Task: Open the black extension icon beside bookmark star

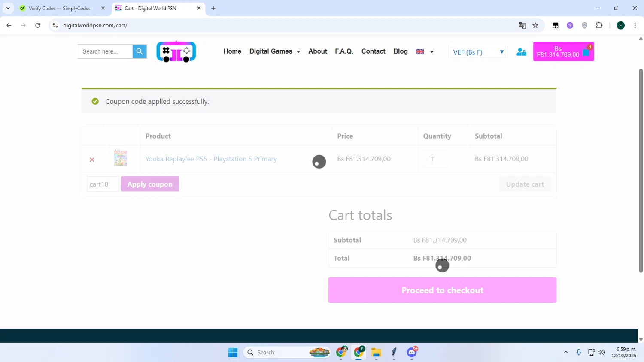Action: [555, 25]
